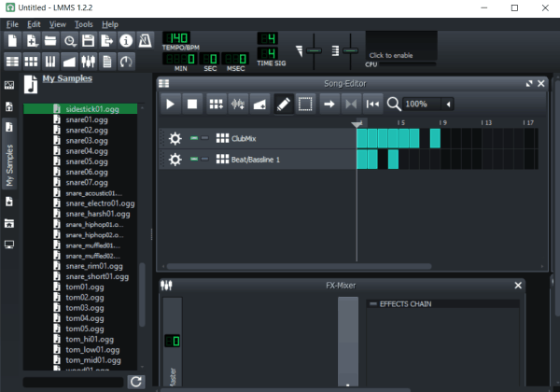Open Beat/Bassline 1 track settings gear
The image size is (560, 392).
tap(175, 160)
